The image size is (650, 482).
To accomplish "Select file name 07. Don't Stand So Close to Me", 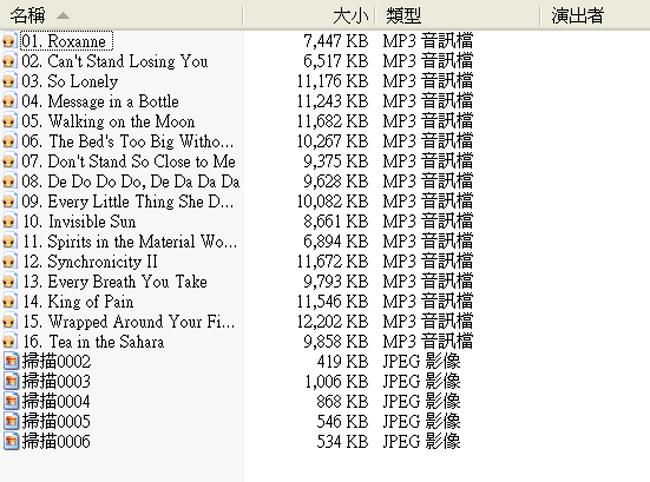I will 129,162.
